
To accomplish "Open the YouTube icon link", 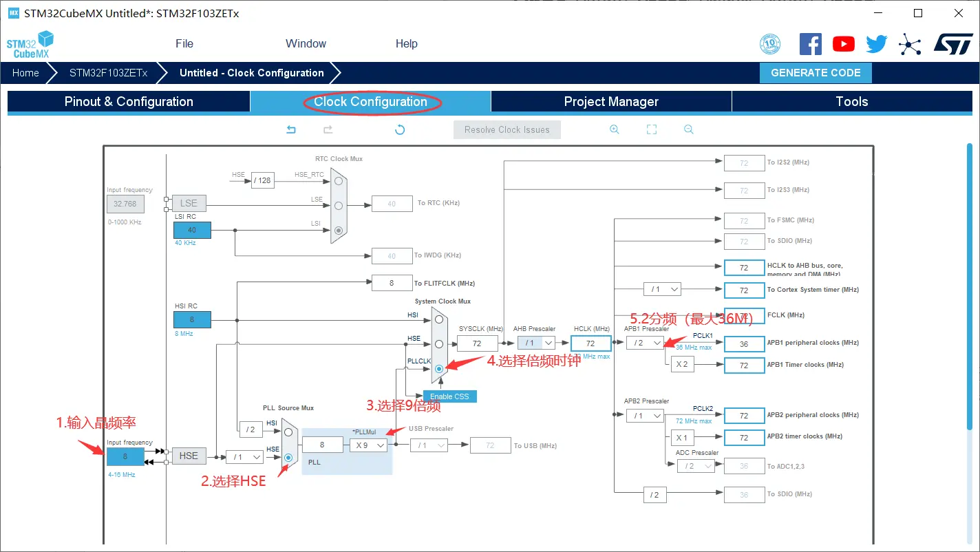I will click(843, 44).
